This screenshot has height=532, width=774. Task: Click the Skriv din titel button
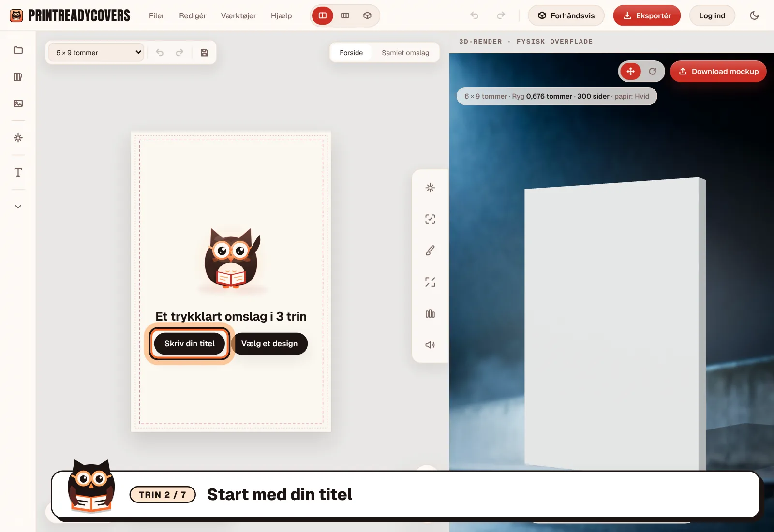(x=190, y=344)
